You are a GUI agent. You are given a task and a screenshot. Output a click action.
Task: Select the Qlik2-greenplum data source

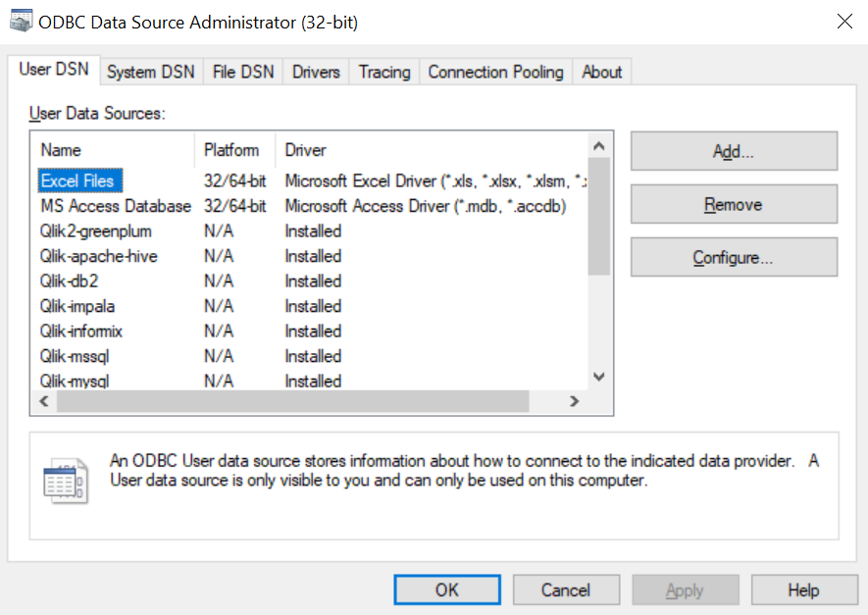click(x=96, y=231)
